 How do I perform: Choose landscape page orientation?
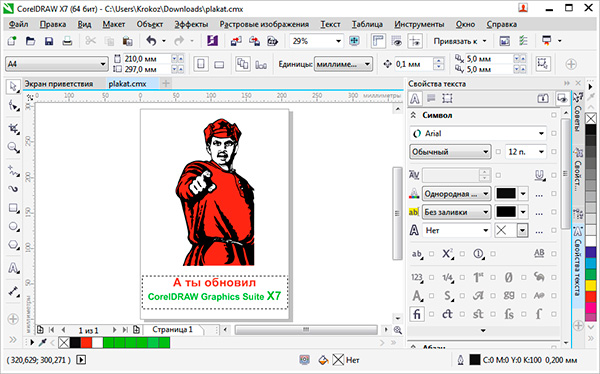point(219,64)
